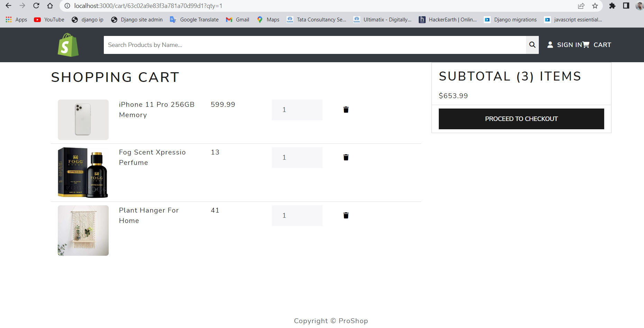
Task: Click PROCEED TO CHECKOUT
Action: (x=521, y=119)
